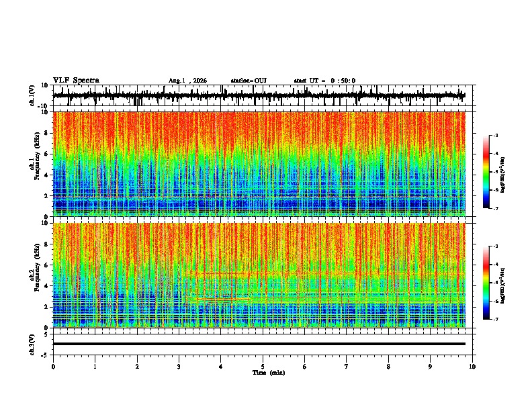Click the "5" tick of ch.3(V) axis
532x411 pixels.
(x=47, y=334)
